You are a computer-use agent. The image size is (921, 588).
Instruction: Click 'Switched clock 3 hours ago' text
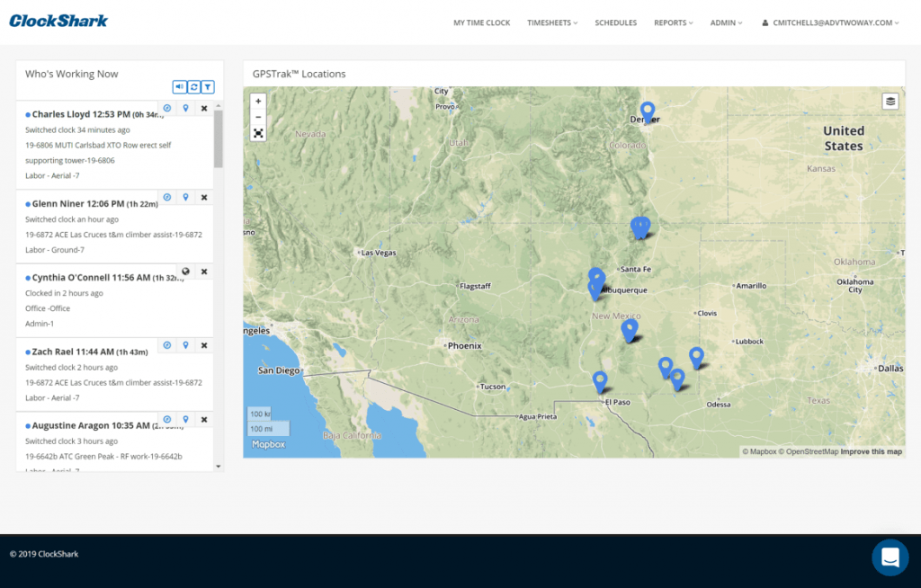click(x=72, y=441)
